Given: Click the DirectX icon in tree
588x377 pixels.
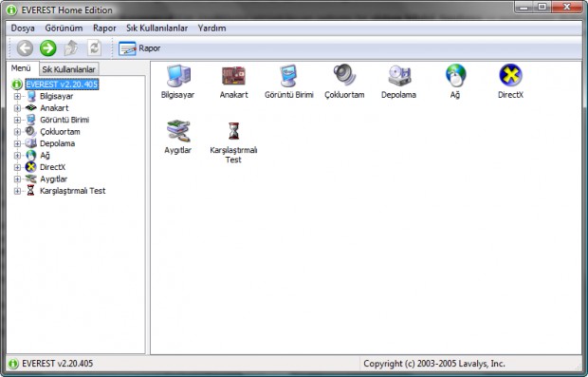Looking at the screenshot, I should click(30, 167).
